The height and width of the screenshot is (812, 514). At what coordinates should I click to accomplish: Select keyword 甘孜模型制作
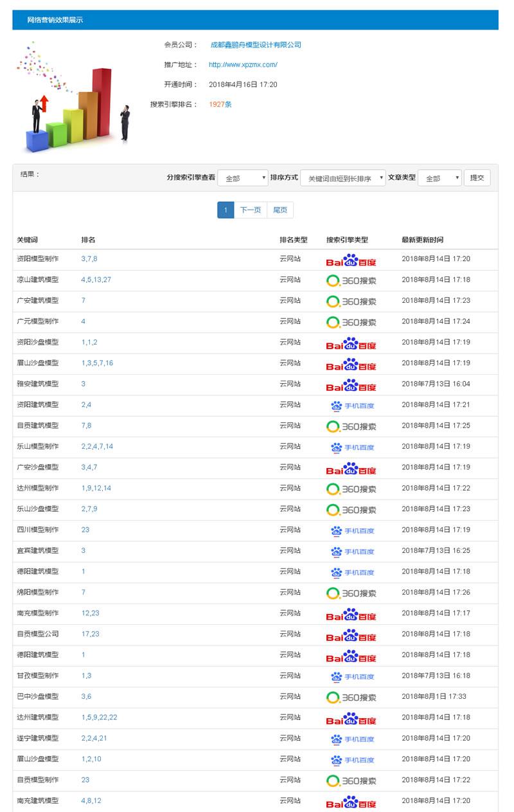37,676
